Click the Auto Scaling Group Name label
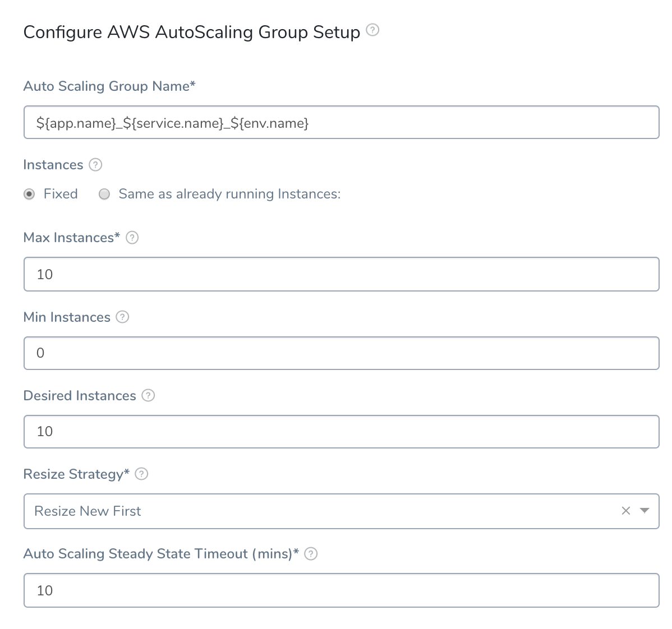 (x=109, y=86)
